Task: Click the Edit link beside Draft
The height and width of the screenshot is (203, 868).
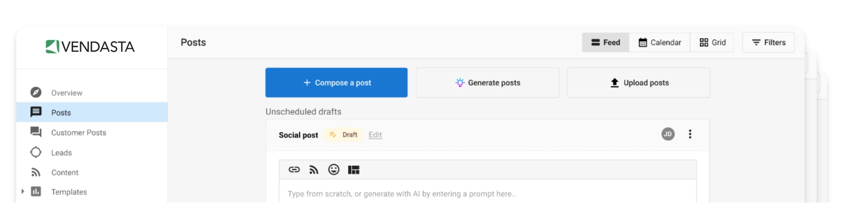Action: pos(375,135)
